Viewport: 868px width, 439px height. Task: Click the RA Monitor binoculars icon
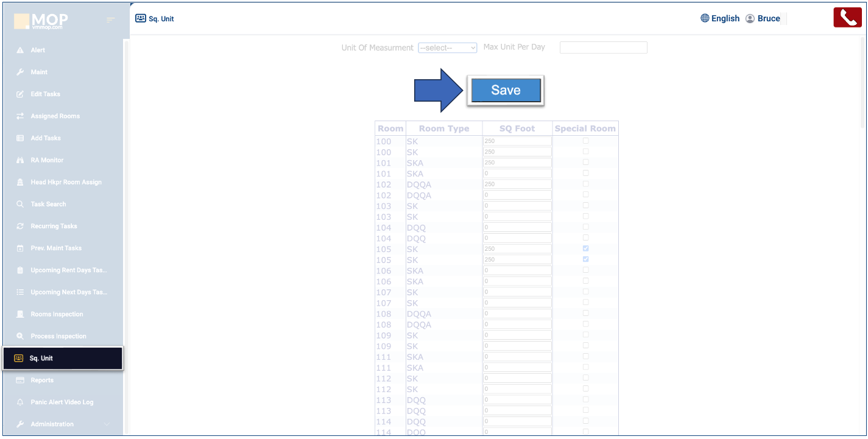click(x=20, y=160)
